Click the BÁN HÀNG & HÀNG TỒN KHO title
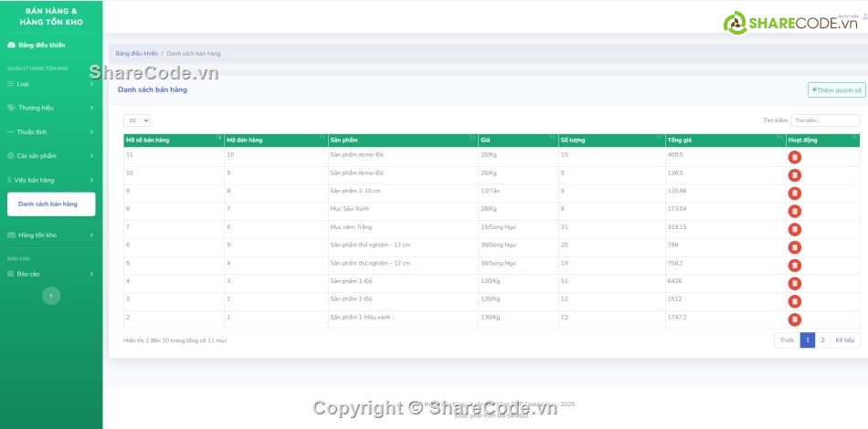868x429 pixels. coord(51,16)
